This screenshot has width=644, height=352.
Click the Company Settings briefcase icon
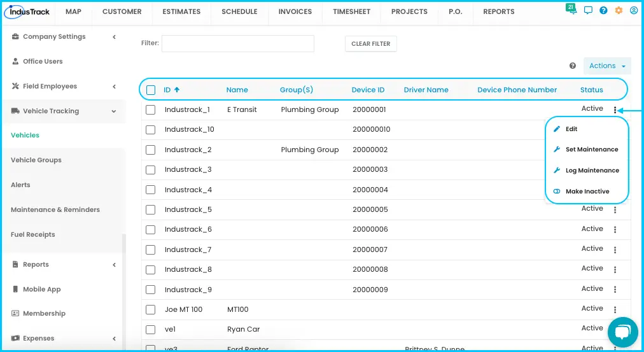[15, 36]
